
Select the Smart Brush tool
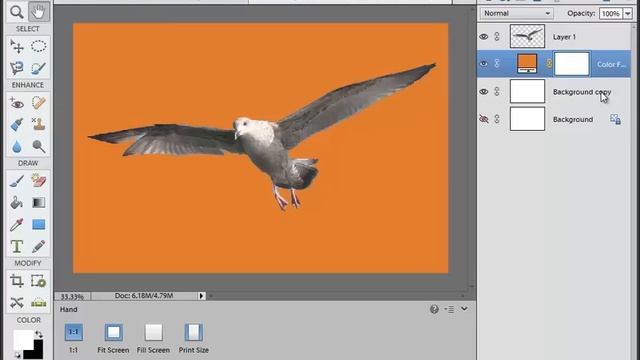[17, 124]
